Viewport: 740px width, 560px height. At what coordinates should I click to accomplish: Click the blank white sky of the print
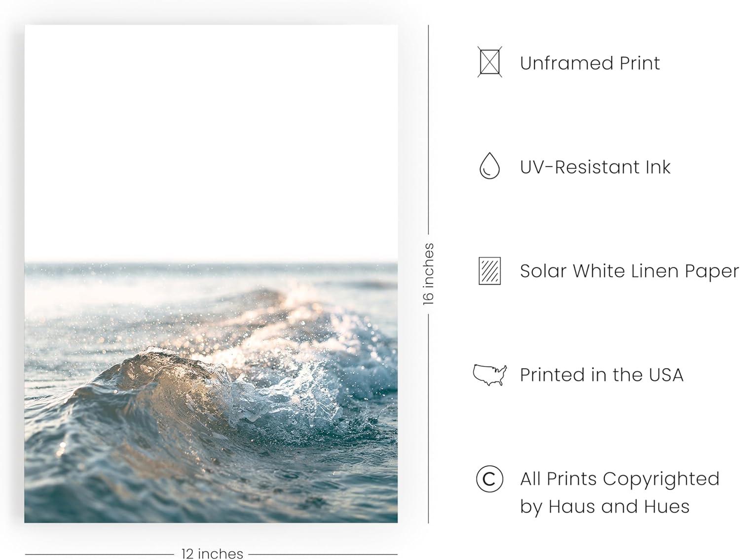(211, 138)
